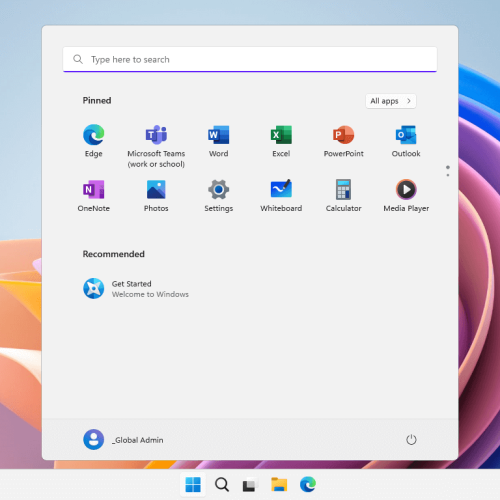Screen dimensions: 500x500
Task: Open Settings from pinned apps
Action: tap(219, 196)
